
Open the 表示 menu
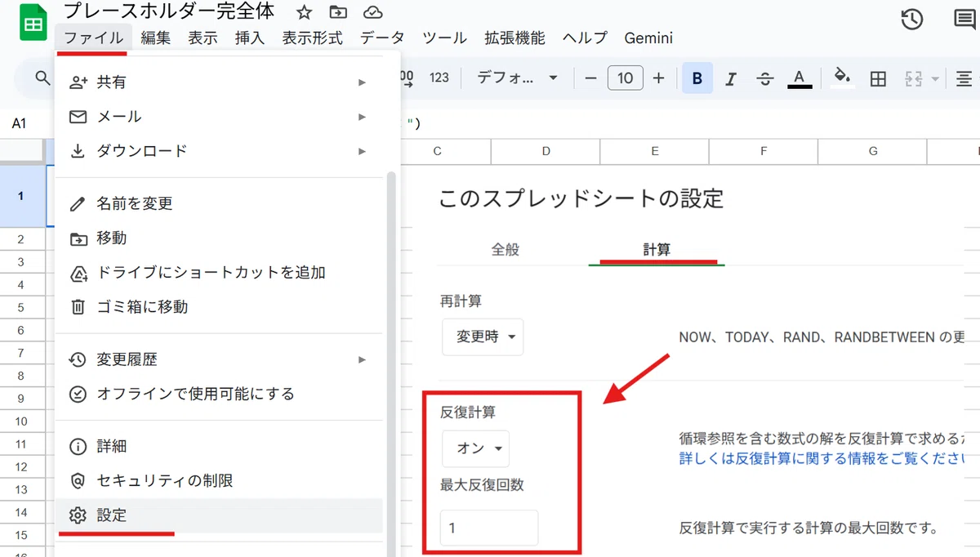(203, 38)
